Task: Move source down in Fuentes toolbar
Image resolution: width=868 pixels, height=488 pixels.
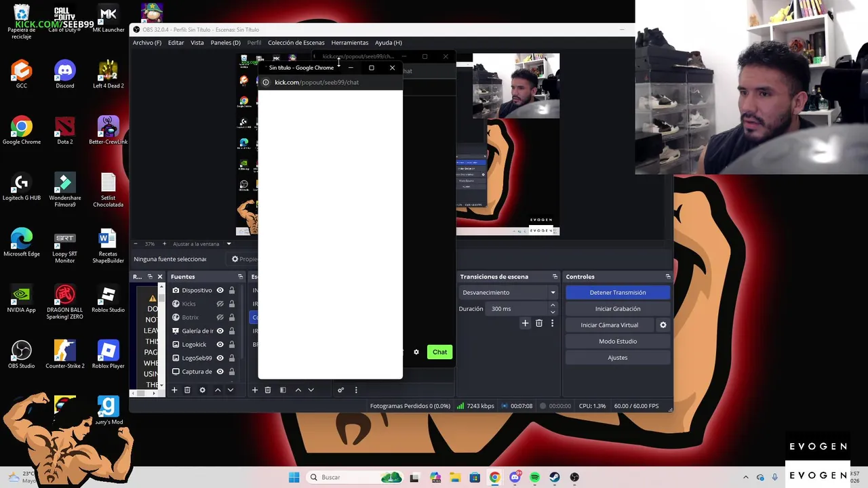Action: 231,390
